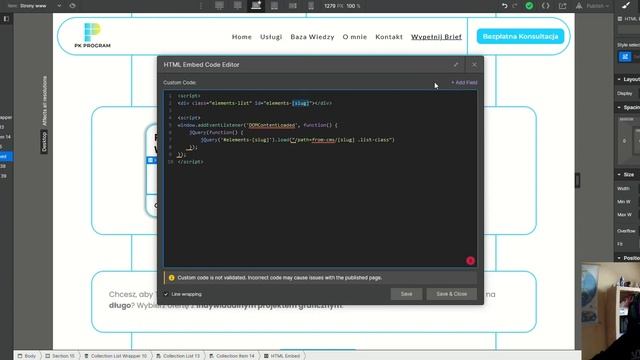Click the canvas settings three-dots icon
Image resolution: width=640 pixels, height=360 pixels.
tap(201, 6)
